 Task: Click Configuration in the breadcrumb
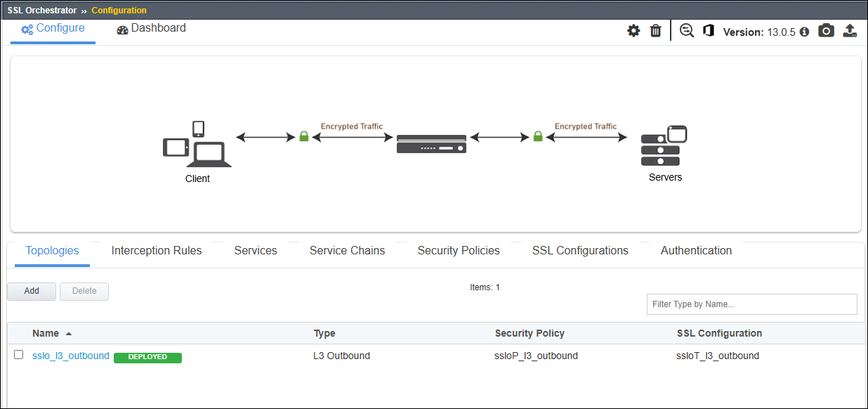pos(119,11)
